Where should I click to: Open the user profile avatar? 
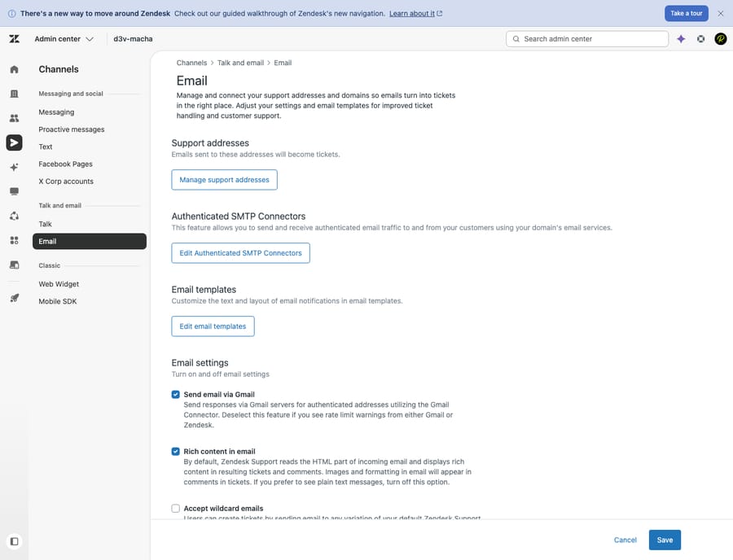tap(721, 39)
